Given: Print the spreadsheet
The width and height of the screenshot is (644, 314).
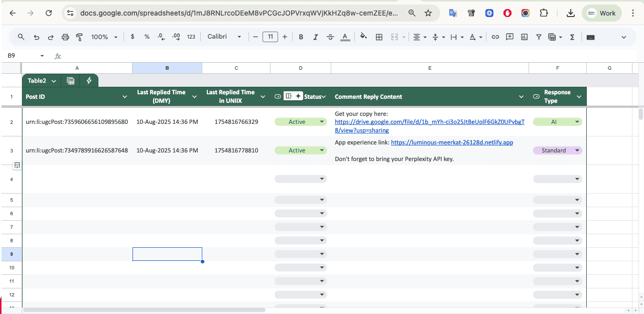Looking at the screenshot, I should (x=65, y=37).
